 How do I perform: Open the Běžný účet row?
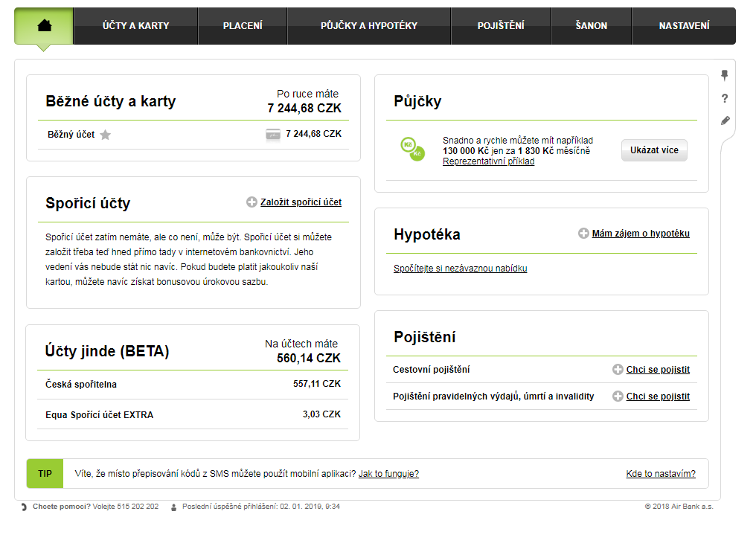(193, 135)
